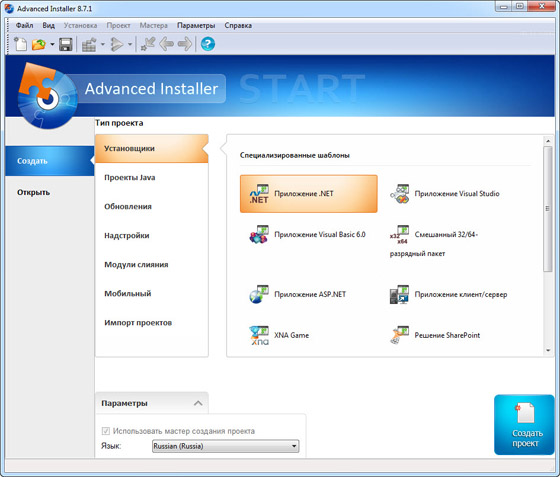Screen dimensions: 560x477
Task: Click the Приложение ASP.NET globe icon
Action: pyautogui.click(x=259, y=295)
